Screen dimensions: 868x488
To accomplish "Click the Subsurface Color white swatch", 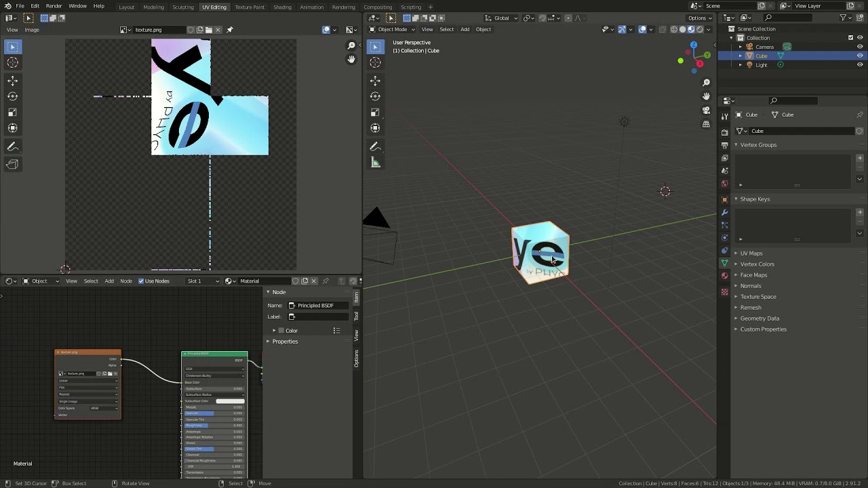I will pyautogui.click(x=230, y=401).
